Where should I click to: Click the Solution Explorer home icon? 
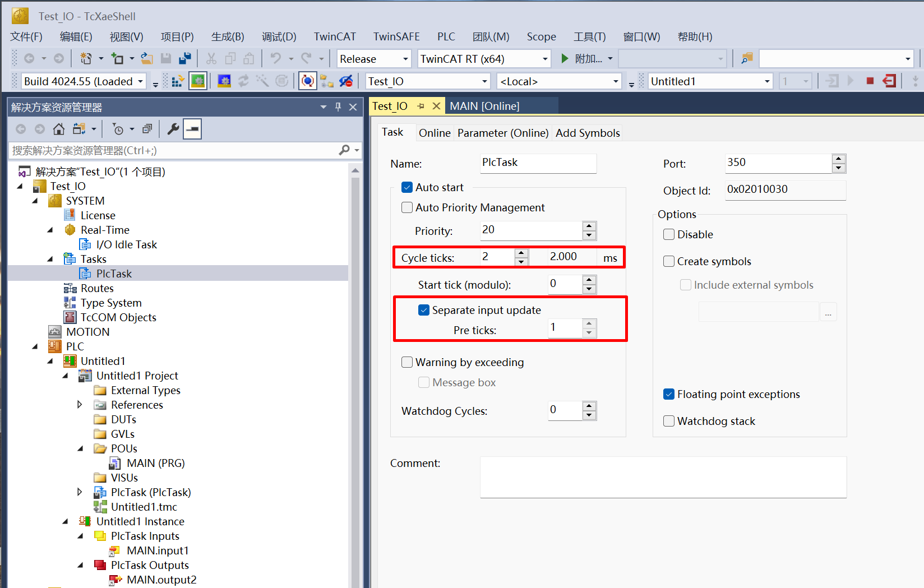(59, 129)
